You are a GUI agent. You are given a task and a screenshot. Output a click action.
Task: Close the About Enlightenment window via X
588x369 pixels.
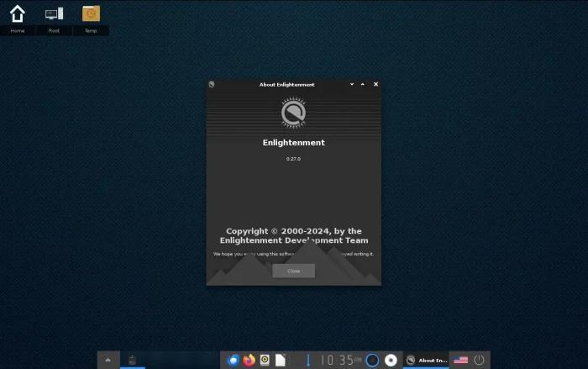click(x=375, y=84)
